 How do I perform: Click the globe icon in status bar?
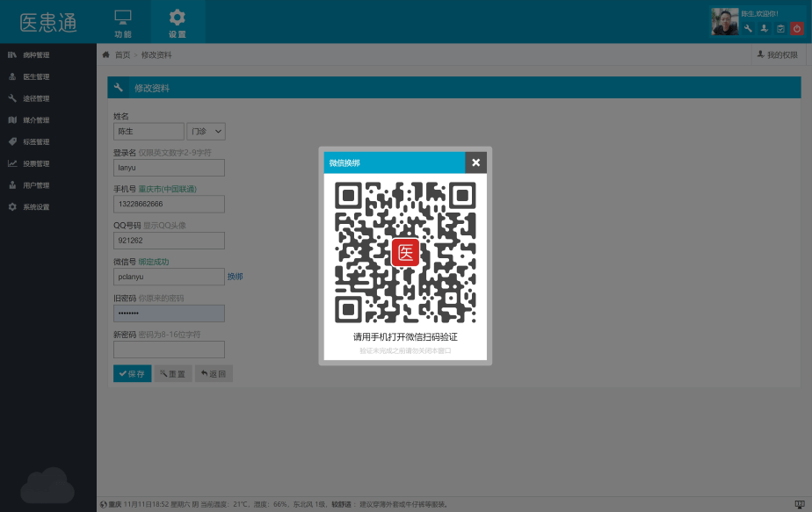coord(104,504)
